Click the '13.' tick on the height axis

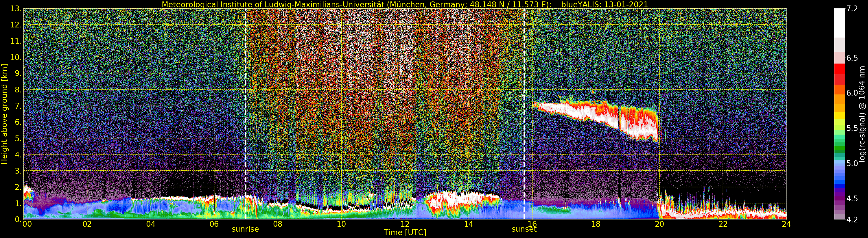click(16, 9)
